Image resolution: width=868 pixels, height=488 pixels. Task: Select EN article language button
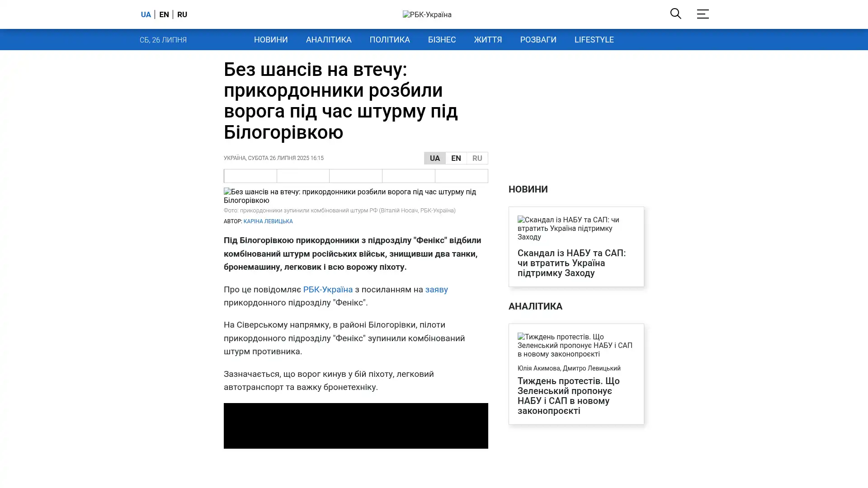456,158
